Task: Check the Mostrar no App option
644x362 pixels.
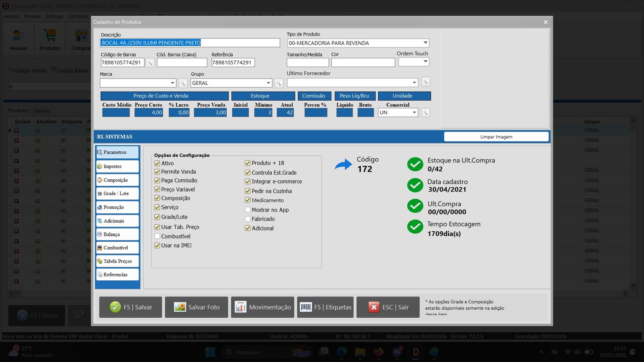Action: 248,210
